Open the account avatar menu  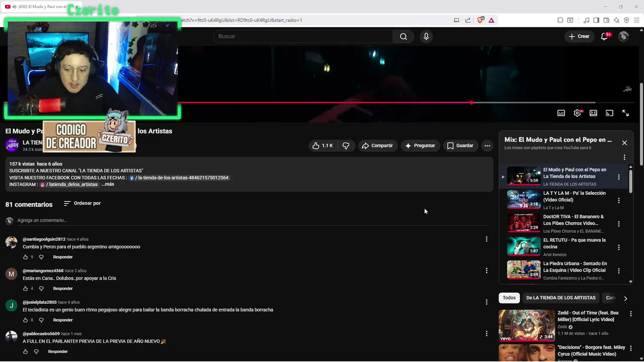623,36
